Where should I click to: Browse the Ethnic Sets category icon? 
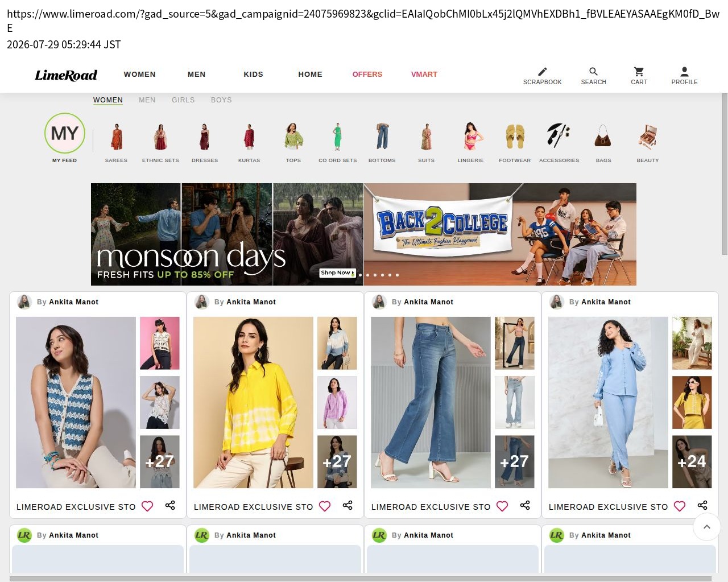point(160,137)
